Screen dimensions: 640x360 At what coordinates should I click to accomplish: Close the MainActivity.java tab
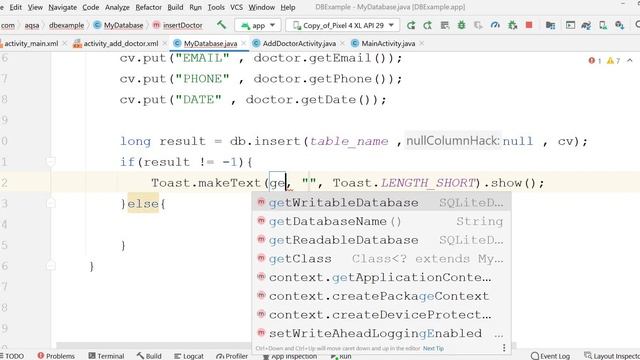click(422, 43)
